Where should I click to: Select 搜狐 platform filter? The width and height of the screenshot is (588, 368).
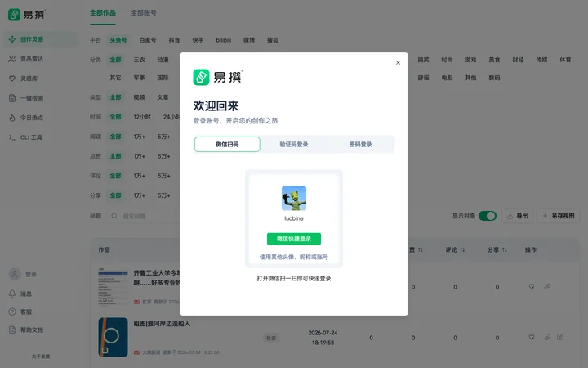point(273,40)
